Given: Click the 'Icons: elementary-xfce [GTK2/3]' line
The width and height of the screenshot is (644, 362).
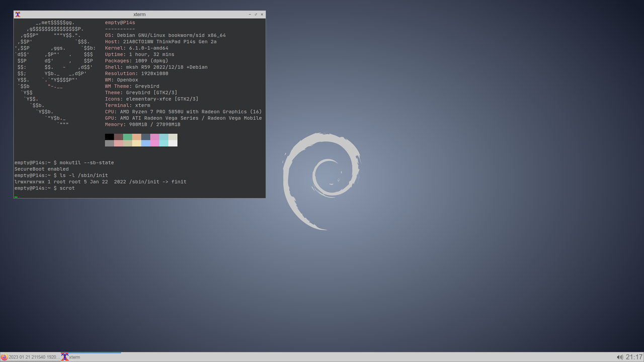Looking at the screenshot, I should point(151,99).
